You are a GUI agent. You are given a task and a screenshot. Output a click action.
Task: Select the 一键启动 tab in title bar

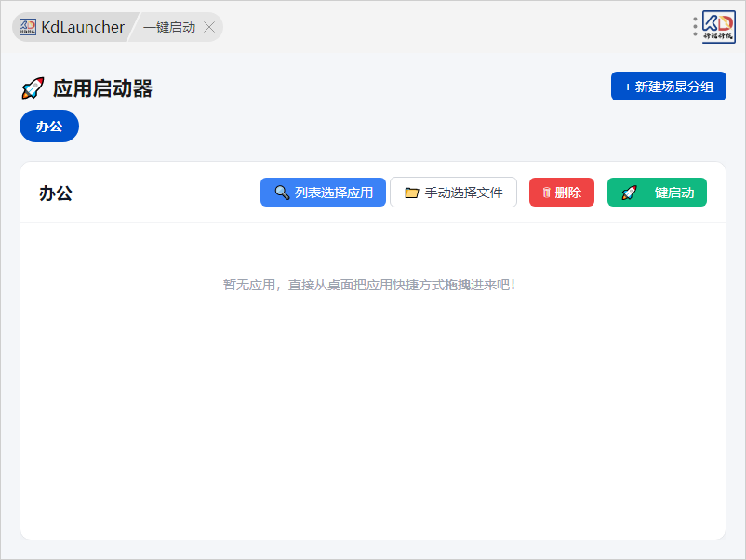coord(169,27)
